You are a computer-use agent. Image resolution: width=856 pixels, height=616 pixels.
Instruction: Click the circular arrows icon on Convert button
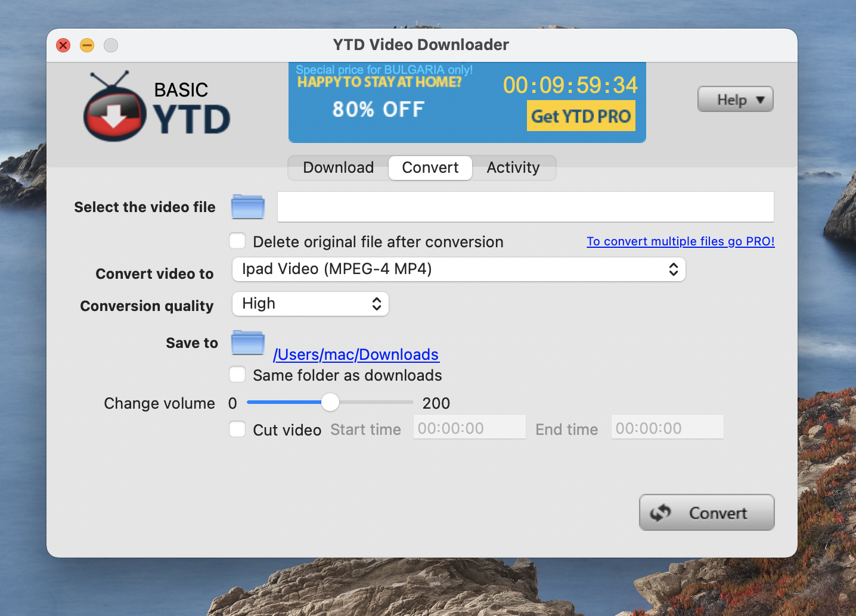[660, 512]
